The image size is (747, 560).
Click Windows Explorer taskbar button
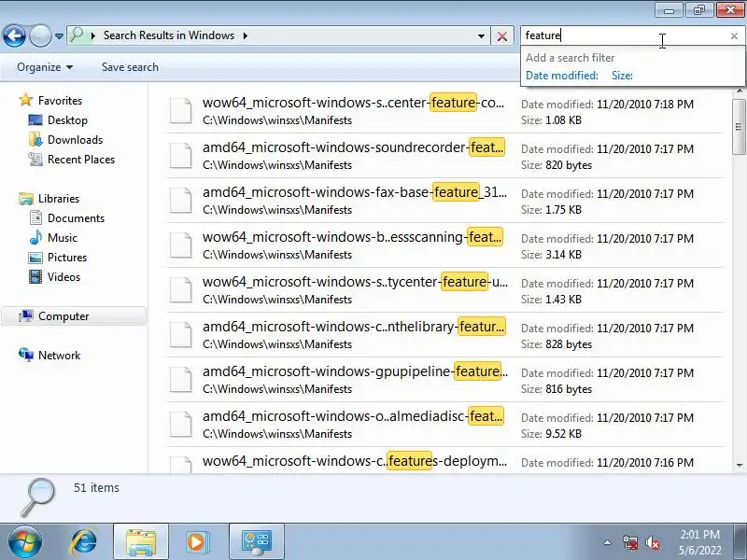[x=141, y=542]
